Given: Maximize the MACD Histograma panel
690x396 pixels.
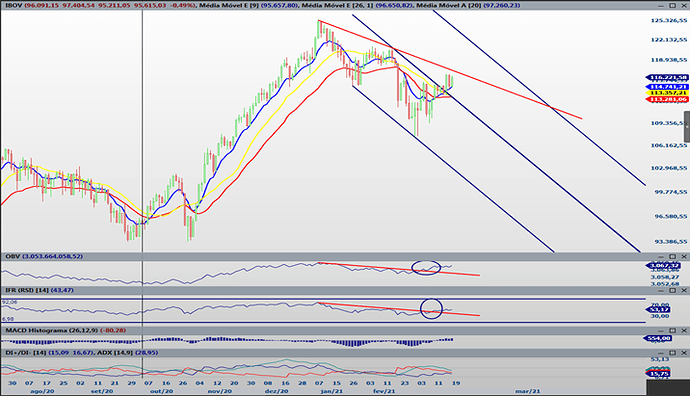Looking at the screenshot, I should (x=672, y=330).
